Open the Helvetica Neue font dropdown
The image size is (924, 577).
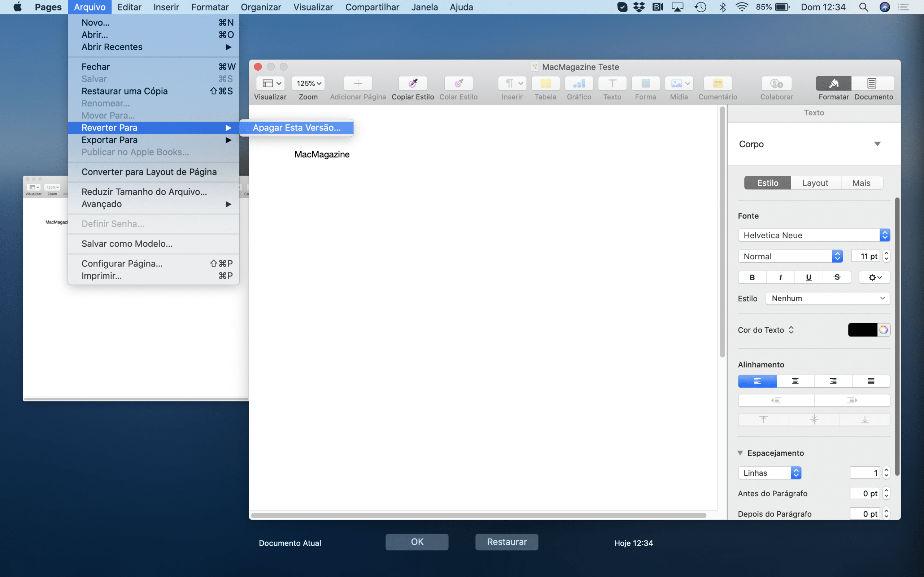pos(814,235)
